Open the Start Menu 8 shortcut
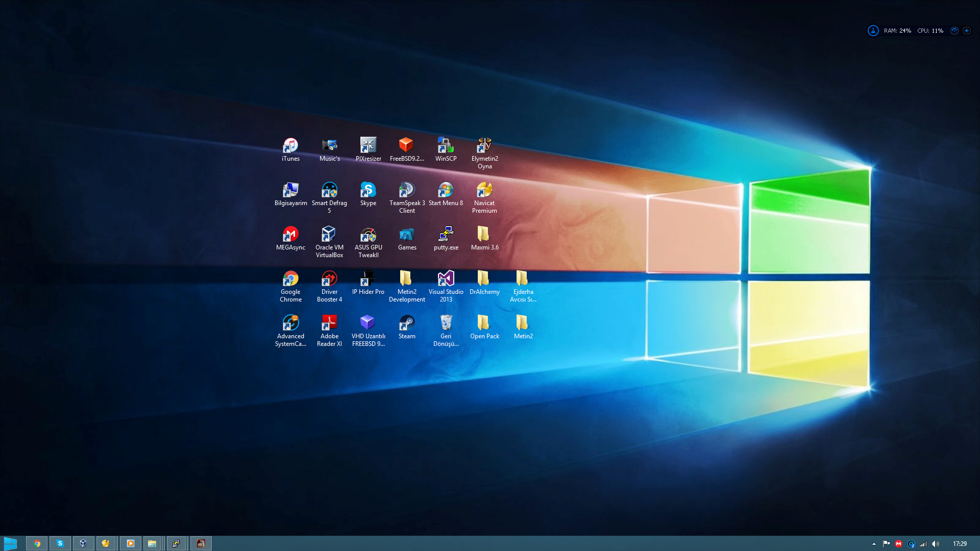 [446, 194]
